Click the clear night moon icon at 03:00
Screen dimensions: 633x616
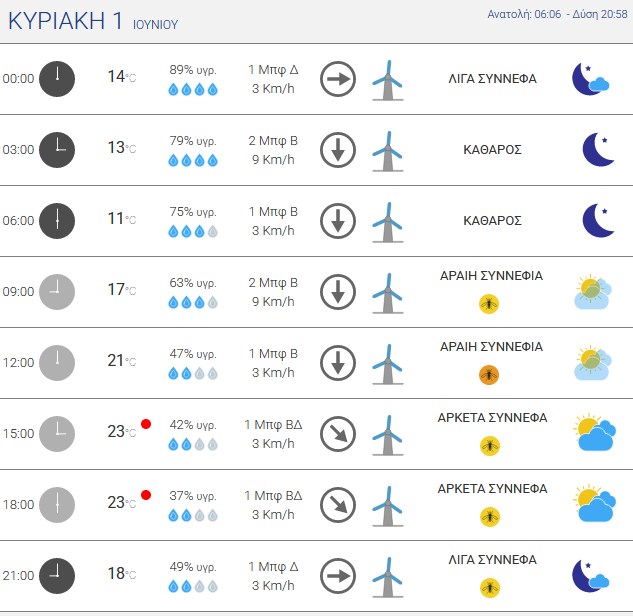[x=599, y=150]
